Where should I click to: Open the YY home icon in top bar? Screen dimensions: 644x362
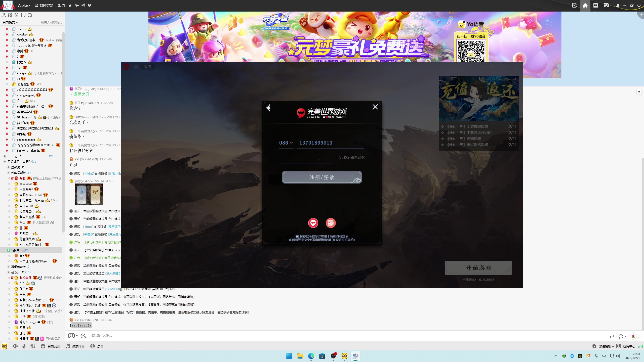click(585, 5)
